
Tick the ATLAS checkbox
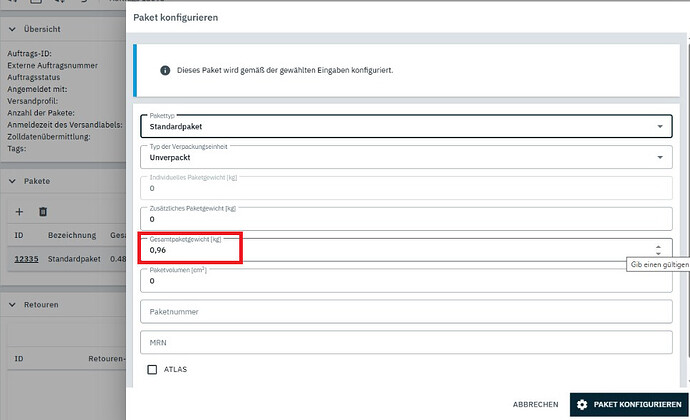(152, 369)
